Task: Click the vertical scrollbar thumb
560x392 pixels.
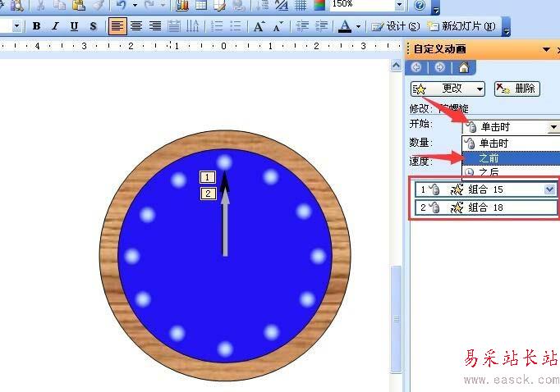Action: click(397, 319)
